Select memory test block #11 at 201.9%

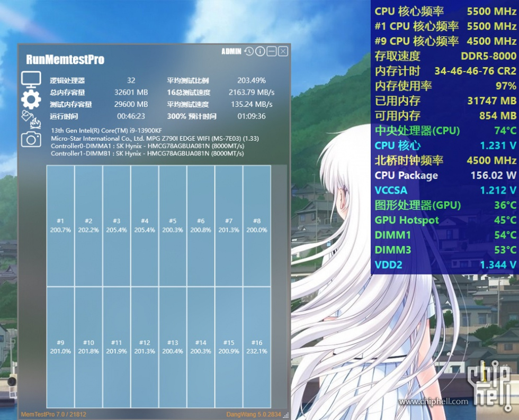[x=117, y=347]
